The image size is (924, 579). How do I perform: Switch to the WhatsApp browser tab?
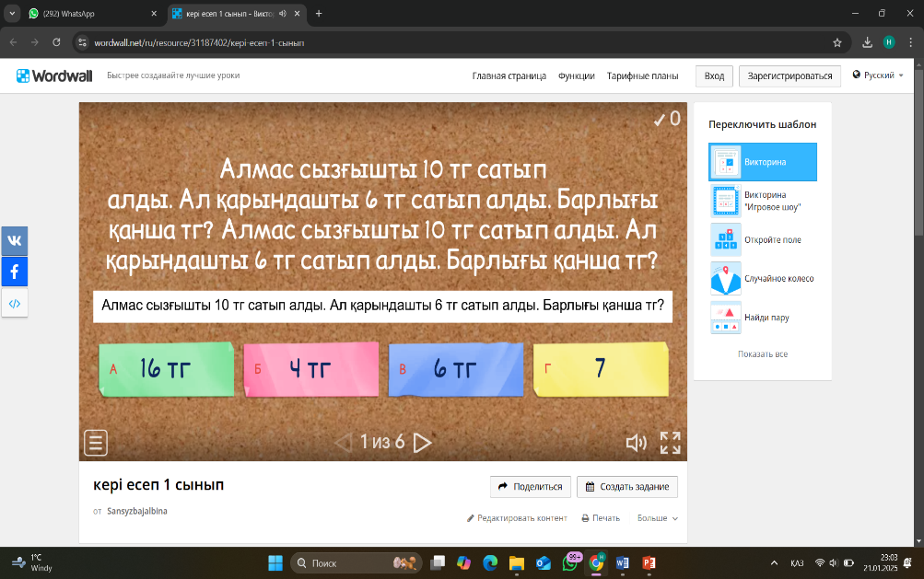coord(93,14)
